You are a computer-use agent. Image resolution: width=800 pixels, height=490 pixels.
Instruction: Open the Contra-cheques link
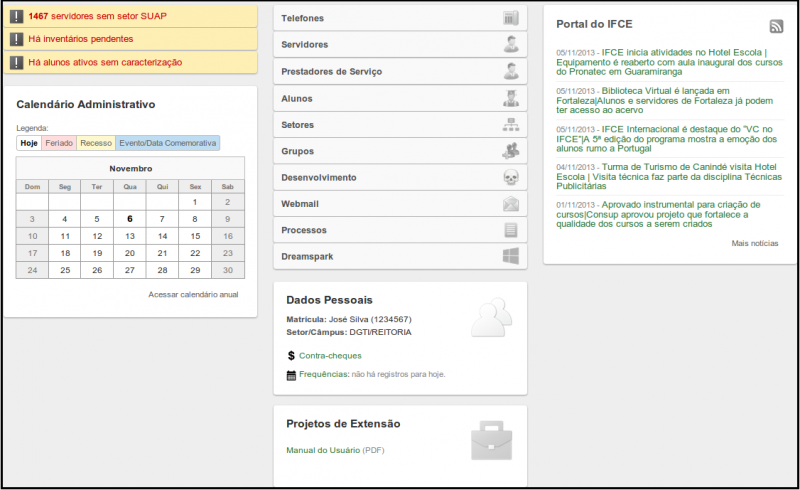(330, 356)
